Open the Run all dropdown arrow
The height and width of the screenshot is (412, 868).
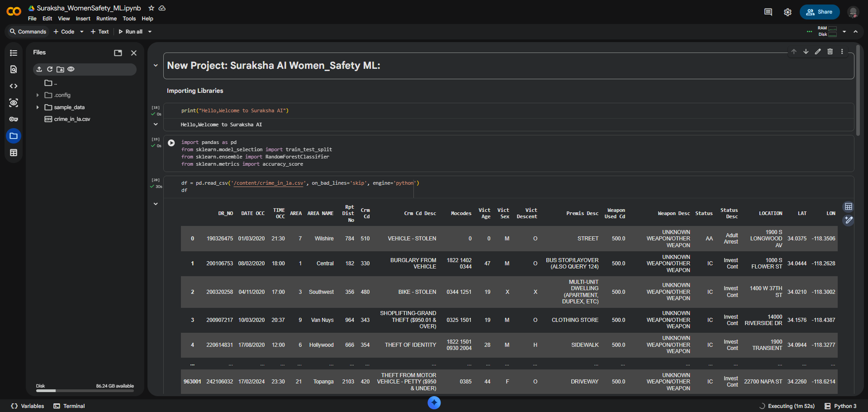coord(150,32)
